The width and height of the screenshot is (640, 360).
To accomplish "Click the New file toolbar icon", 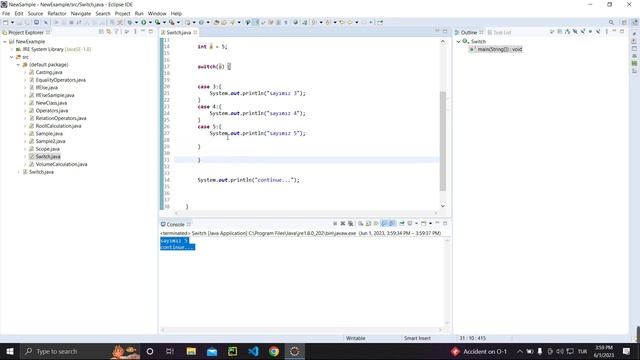I will (x=6, y=22).
